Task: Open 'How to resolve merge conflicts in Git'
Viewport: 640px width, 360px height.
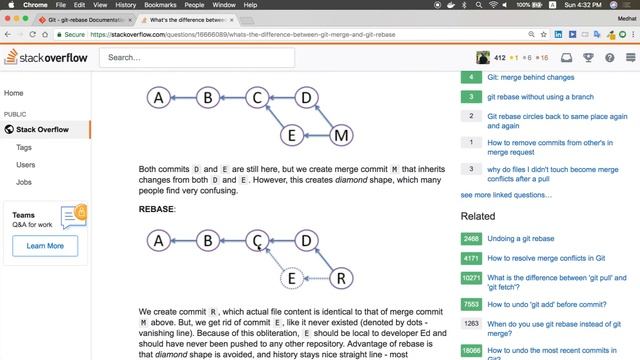Action: point(546,258)
